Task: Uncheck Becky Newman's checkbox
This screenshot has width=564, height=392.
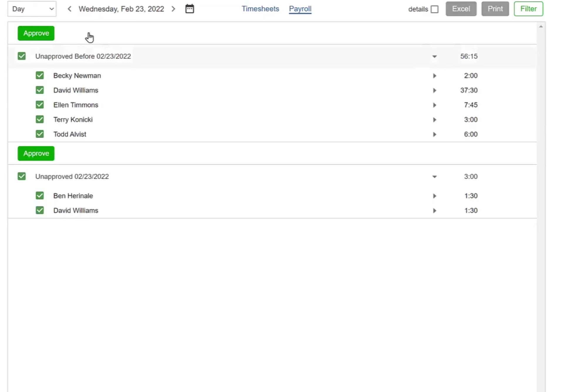Action: tap(40, 75)
